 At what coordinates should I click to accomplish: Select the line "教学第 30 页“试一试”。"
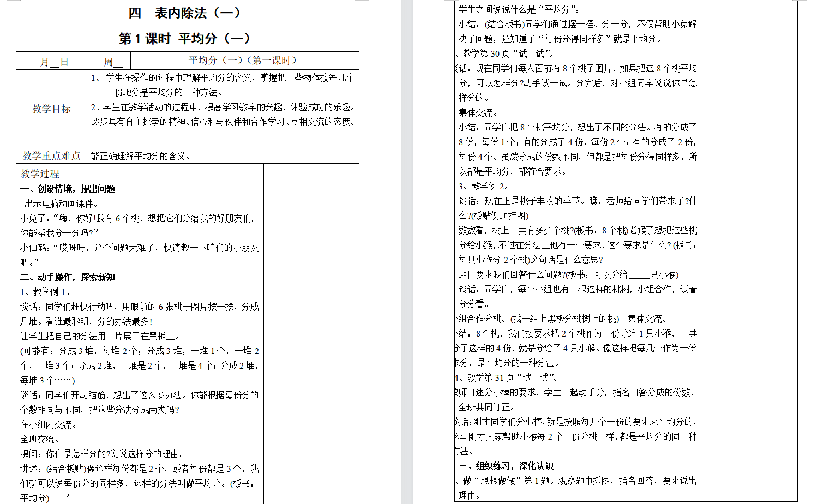[508, 53]
